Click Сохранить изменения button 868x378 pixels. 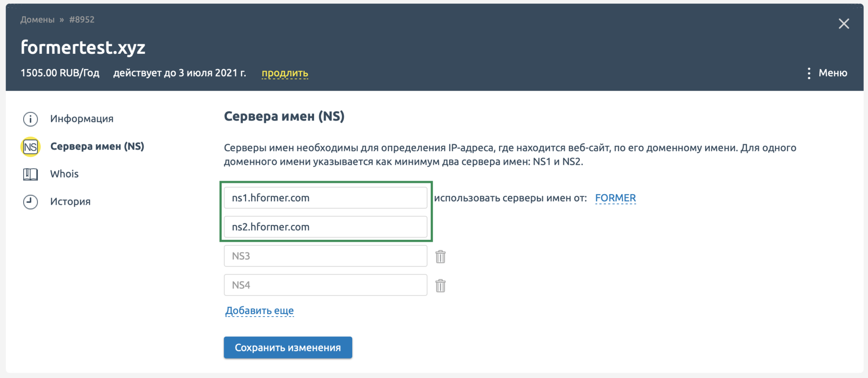tap(288, 347)
